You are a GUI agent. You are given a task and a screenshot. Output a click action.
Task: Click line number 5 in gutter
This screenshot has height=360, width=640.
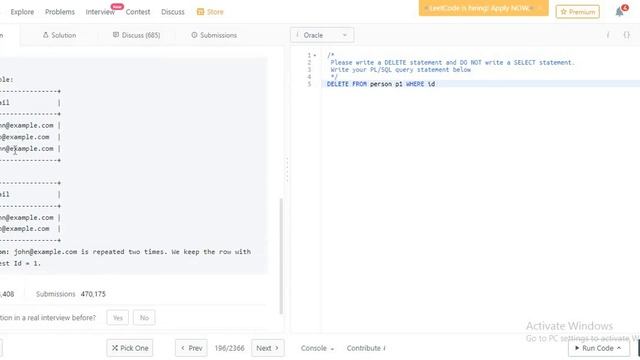tap(309, 84)
